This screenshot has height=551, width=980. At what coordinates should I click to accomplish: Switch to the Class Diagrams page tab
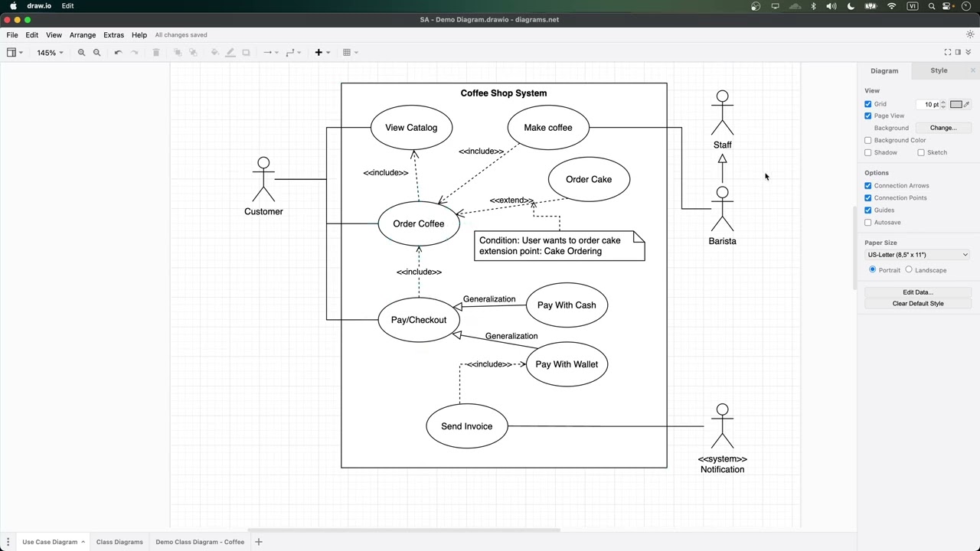tap(119, 542)
